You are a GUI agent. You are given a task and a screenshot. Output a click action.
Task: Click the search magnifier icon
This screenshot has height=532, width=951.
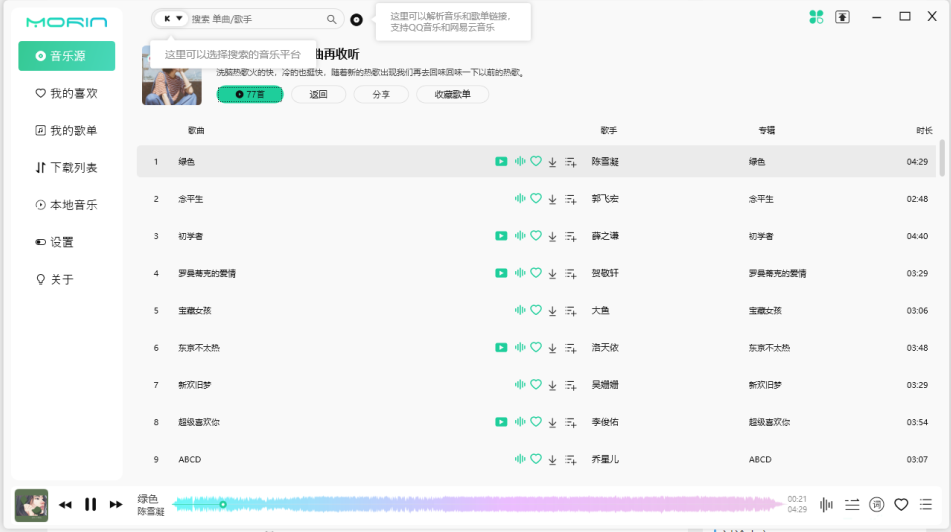(332, 19)
